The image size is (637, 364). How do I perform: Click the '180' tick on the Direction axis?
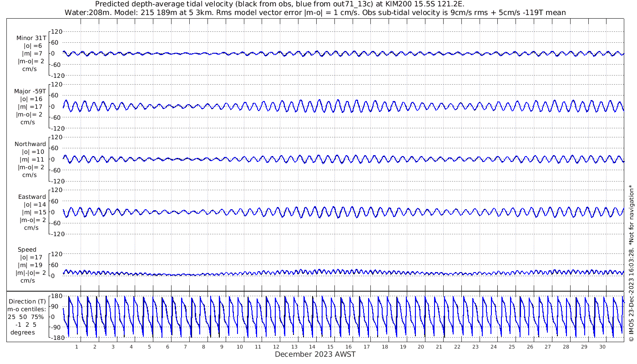56,297
